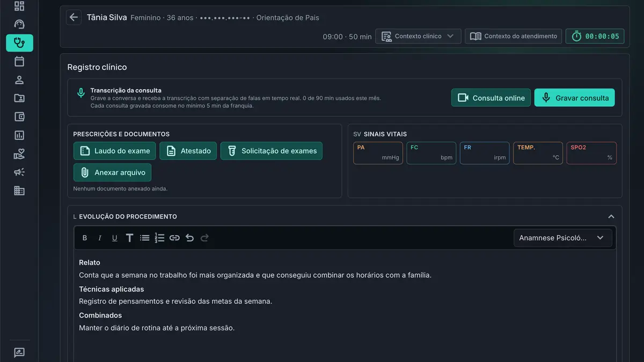644x362 pixels.
Task: Toggle italic formatting in the editor
Action: click(x=99, y=238)
